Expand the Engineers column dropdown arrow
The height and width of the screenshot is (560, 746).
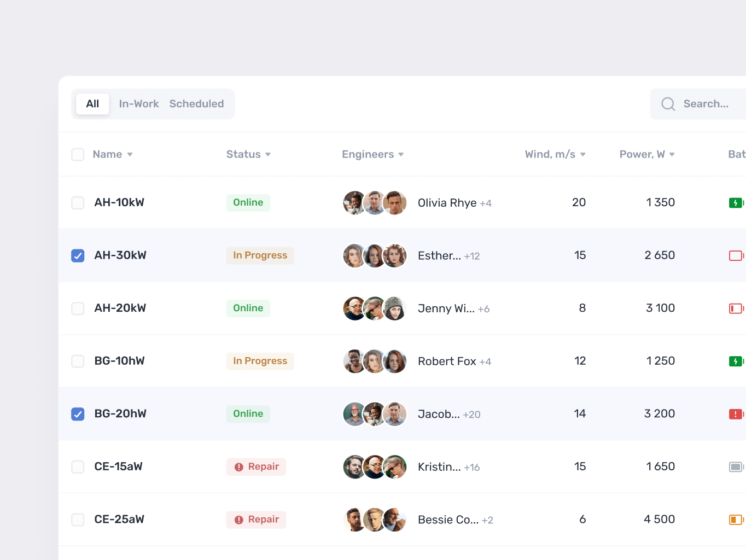click(x=401, y=155)
